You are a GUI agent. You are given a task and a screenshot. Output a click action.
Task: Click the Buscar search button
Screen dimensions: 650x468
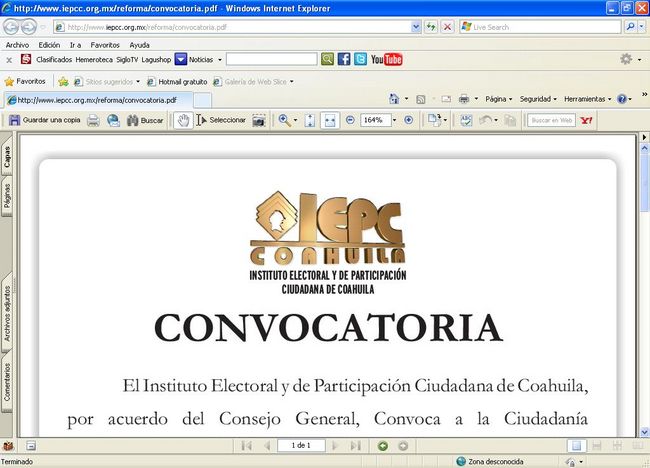coord(145,120)
